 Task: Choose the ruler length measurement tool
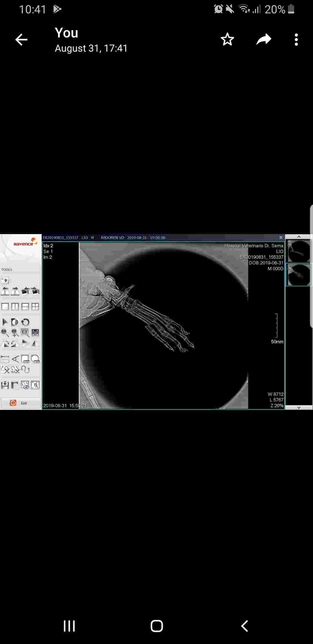tap(5, 359)
